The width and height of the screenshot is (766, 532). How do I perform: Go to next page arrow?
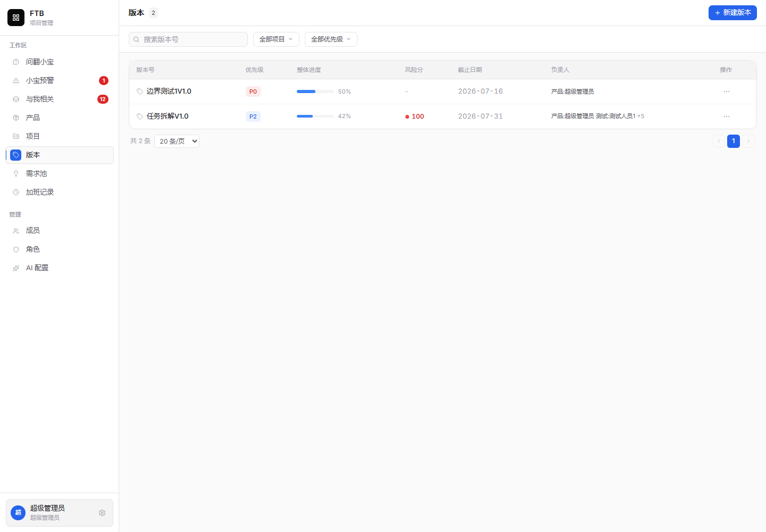748,141
